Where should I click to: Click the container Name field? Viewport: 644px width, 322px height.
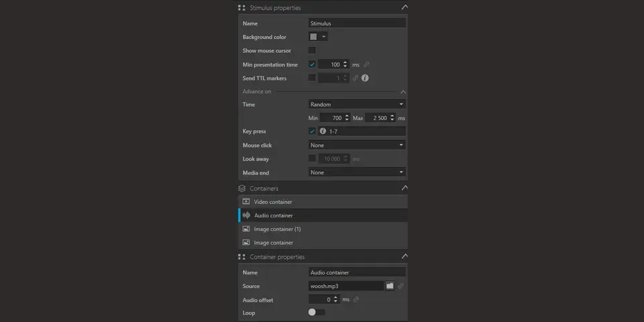[x=357, y=272]
